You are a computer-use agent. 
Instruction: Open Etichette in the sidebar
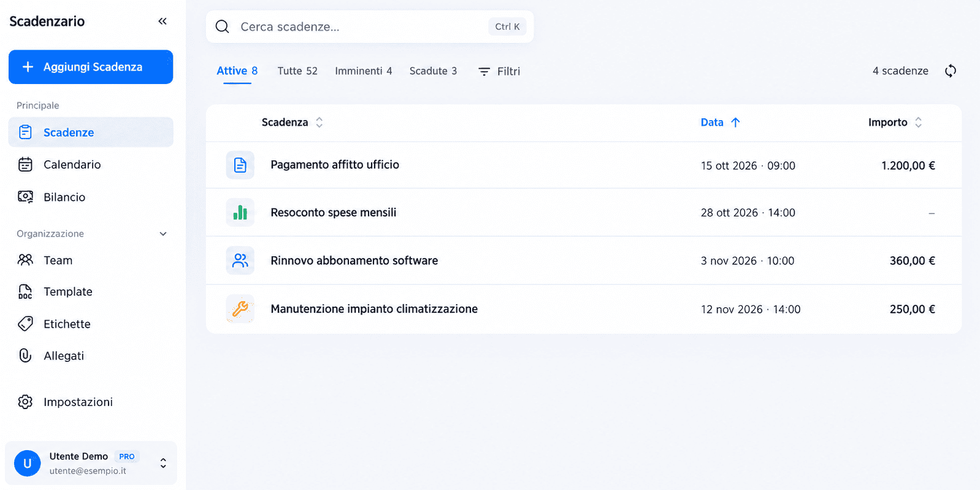tap(91, 324)
